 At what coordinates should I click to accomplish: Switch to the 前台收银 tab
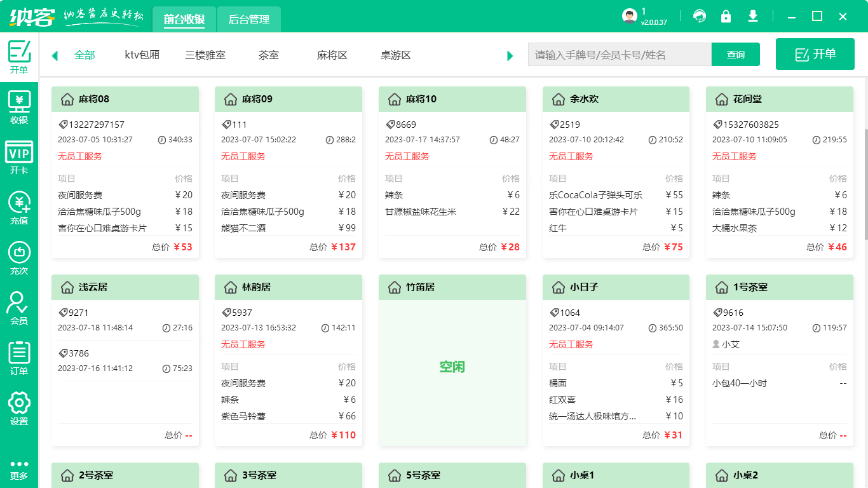point(184,19)
